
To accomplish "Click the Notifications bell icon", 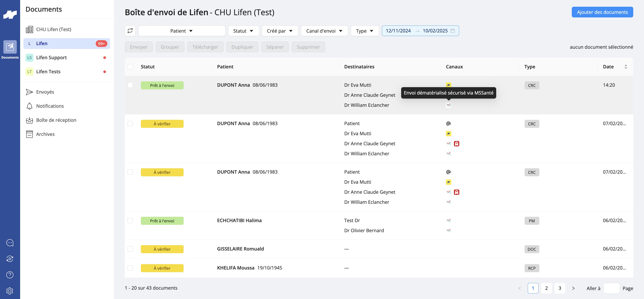I will (x=30, y=106).
